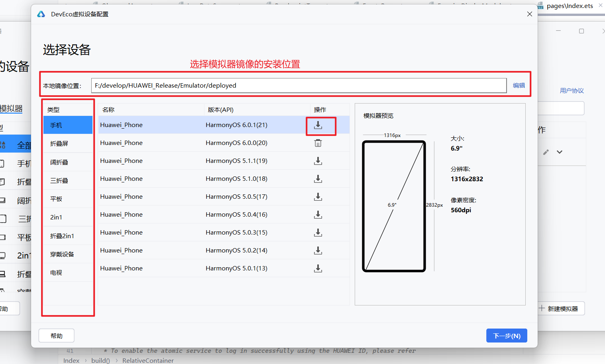The width and height of the screenshot is (605, 364).
Task: Expand chevron arrow in background device manager
Action: point(560,152)
